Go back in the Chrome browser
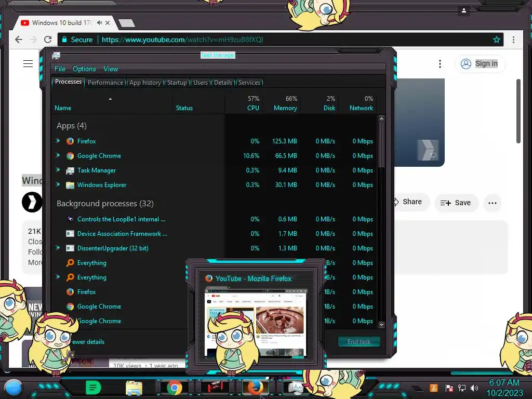Viewport: 532px width, 399px height. pos(19,39)
